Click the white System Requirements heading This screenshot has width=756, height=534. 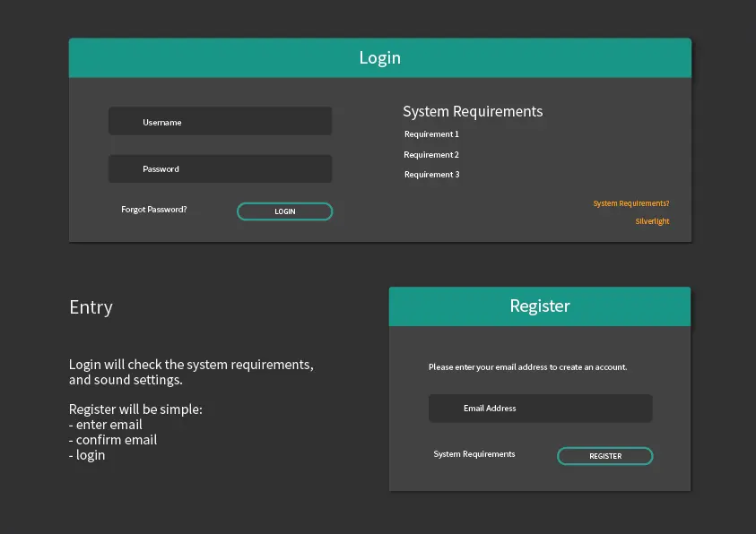(473, 111)
